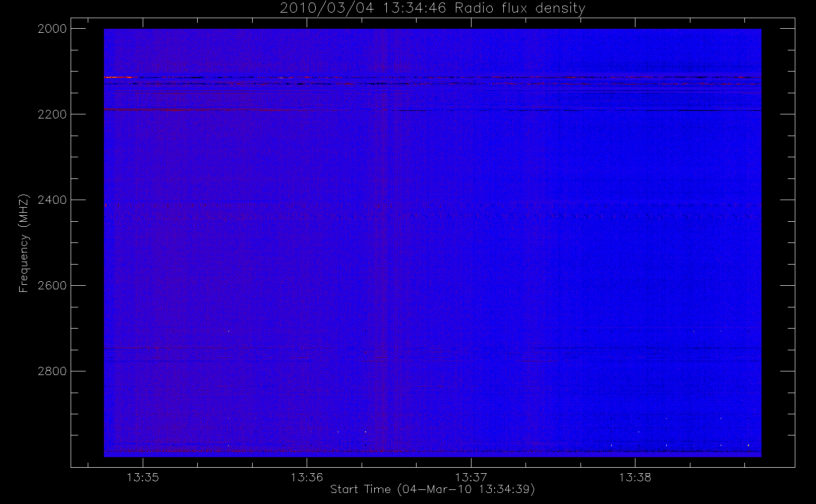816x504 pixels.
Task: Click the 2200 frequency tick label
Action: [x=52, y=114]
